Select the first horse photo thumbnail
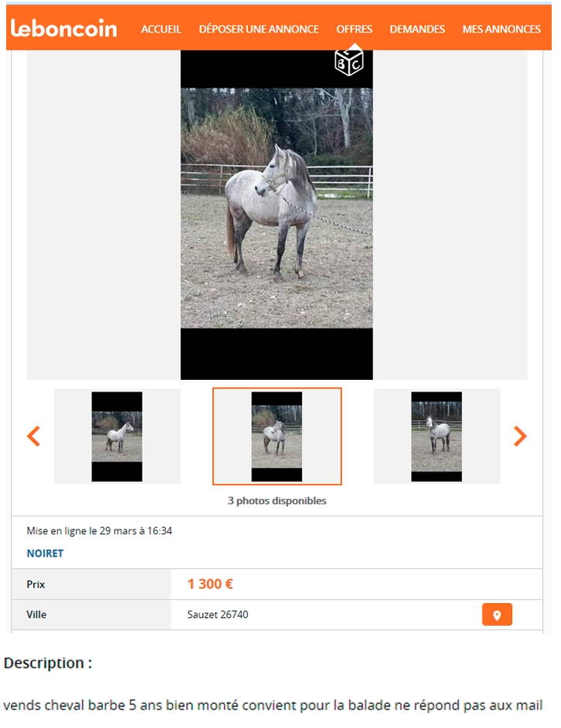The image size is (561, 728). pyautogui.click(x=117, y=436)
